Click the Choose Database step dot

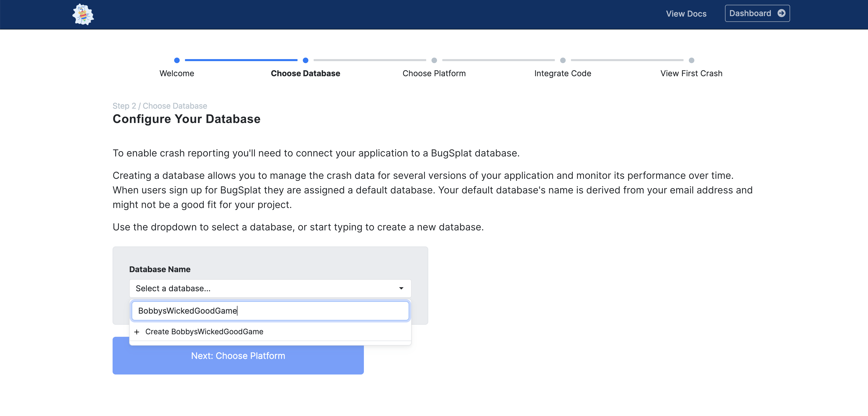click(x=305, y=60)
